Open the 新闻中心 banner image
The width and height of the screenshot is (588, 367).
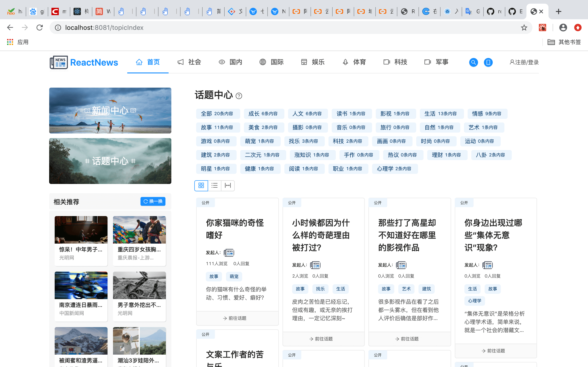coord(110,110)
